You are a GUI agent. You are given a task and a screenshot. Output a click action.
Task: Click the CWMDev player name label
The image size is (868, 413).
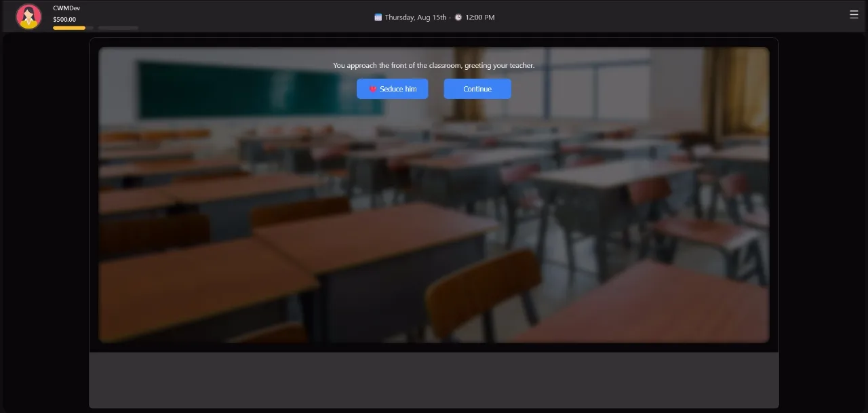tap(65, 9)
